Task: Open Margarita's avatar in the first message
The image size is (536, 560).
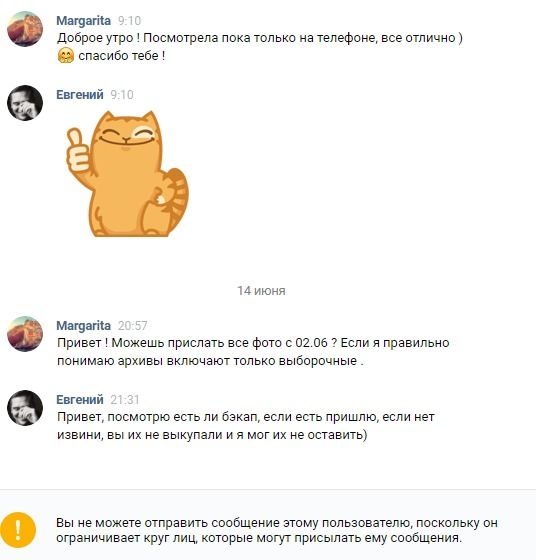Action: point(25,29)
